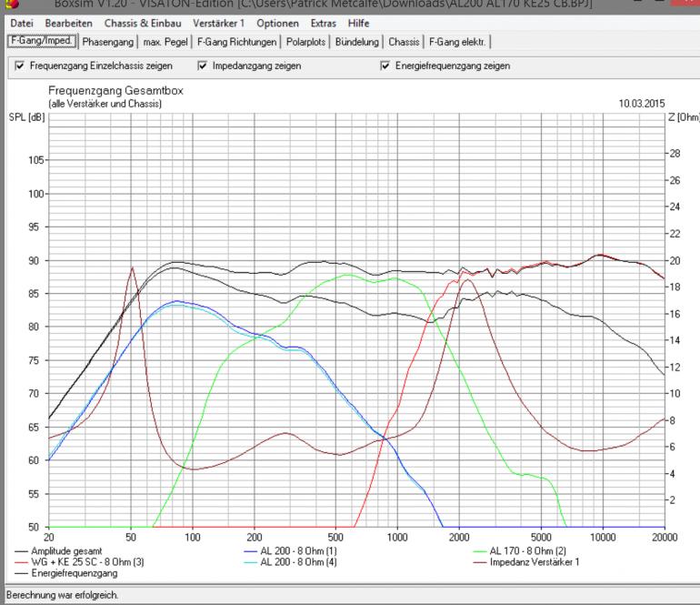Open the Datei menu

pos(22,24)
